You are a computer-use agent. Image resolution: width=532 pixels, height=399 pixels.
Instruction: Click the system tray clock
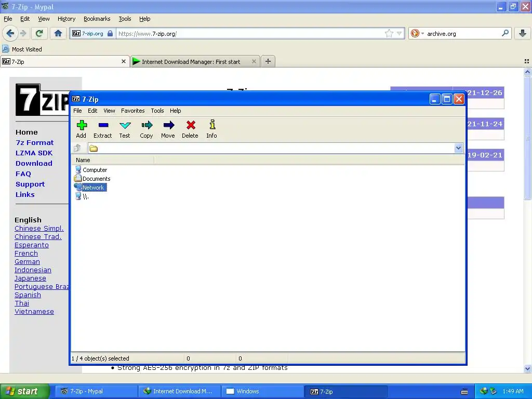pyautogui.click(x=513, y=391)
